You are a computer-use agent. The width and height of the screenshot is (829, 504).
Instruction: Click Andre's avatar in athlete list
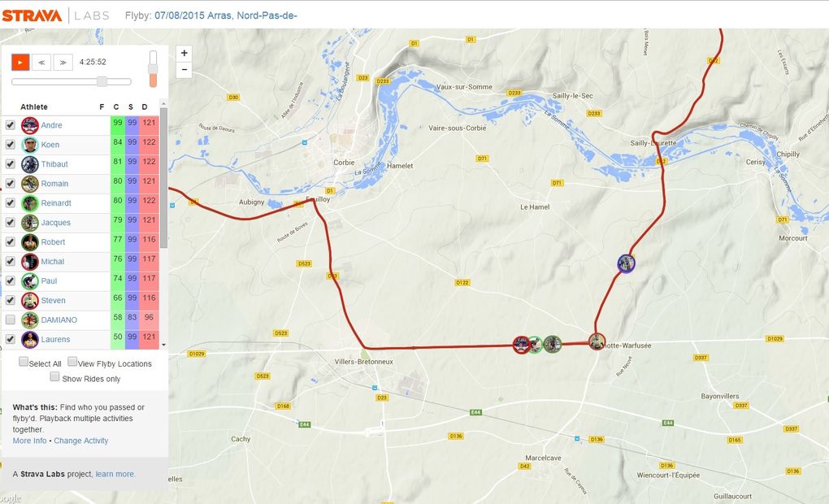tap(29, 125)
